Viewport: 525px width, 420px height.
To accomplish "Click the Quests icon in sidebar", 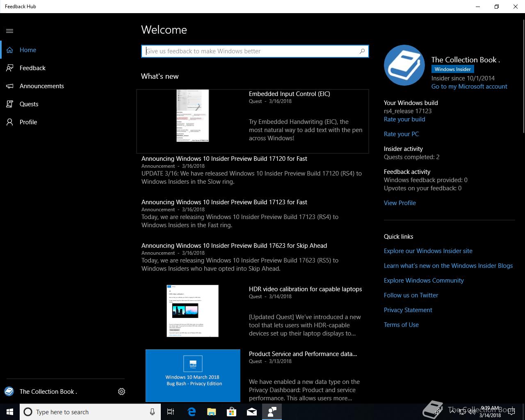I will click(10, 104).
